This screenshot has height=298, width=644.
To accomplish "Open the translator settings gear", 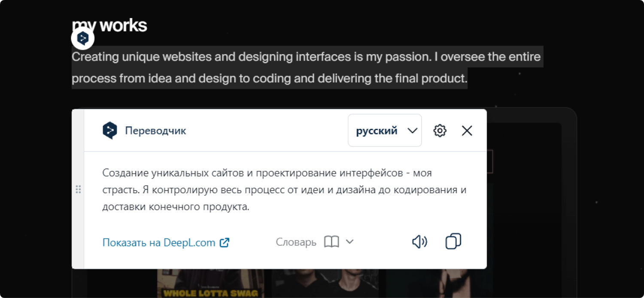I will point(440,130).
